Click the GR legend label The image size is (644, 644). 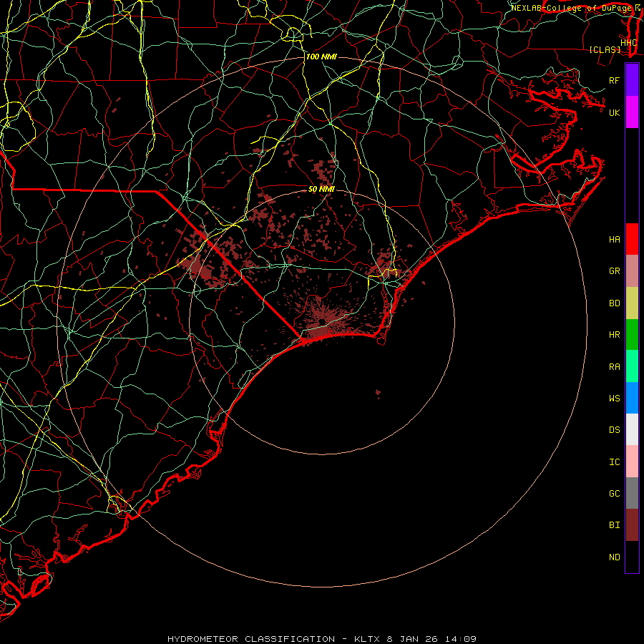click(x=615, y=271)
